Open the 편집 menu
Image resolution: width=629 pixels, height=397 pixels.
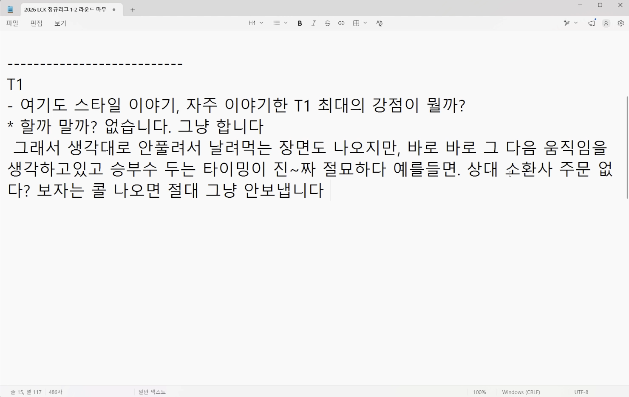pyautogui.click(x=37, y=23)
